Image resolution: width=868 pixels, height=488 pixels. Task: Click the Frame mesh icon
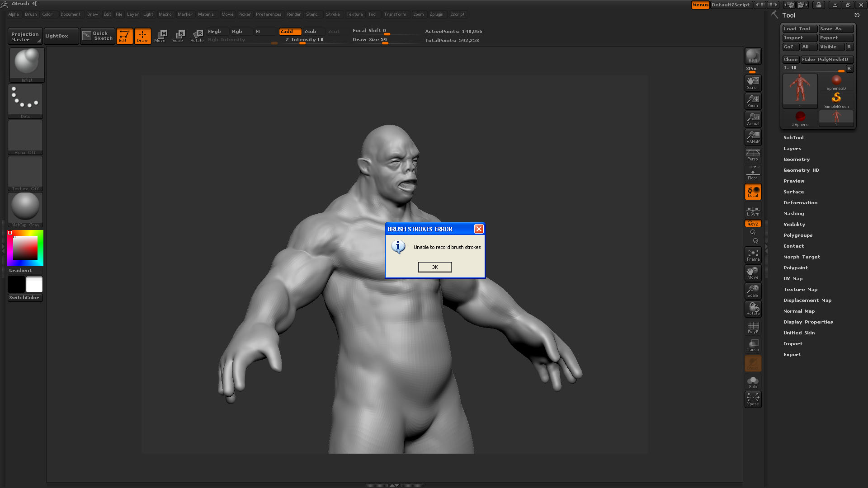point(753,254)
